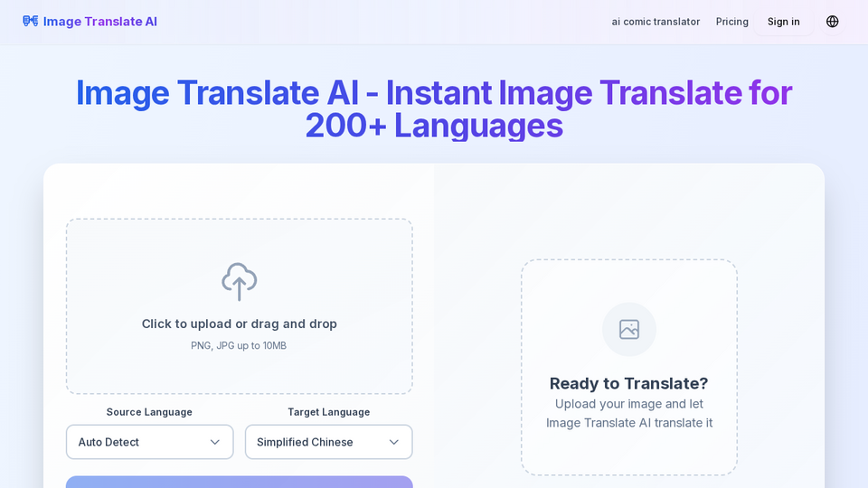Click the cloud upload icon
Image resolution: width=868 pixels, height=488 pixels.
(x=239, y=282)
